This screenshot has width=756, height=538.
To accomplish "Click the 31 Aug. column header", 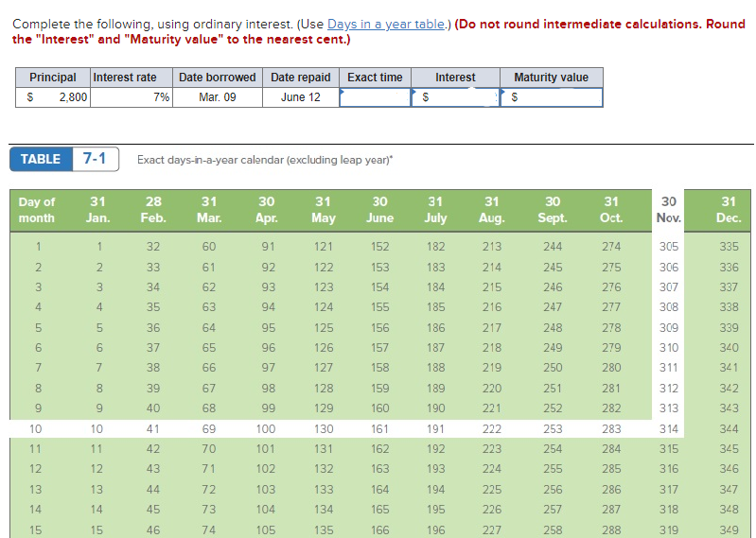I will click(491, 210).
